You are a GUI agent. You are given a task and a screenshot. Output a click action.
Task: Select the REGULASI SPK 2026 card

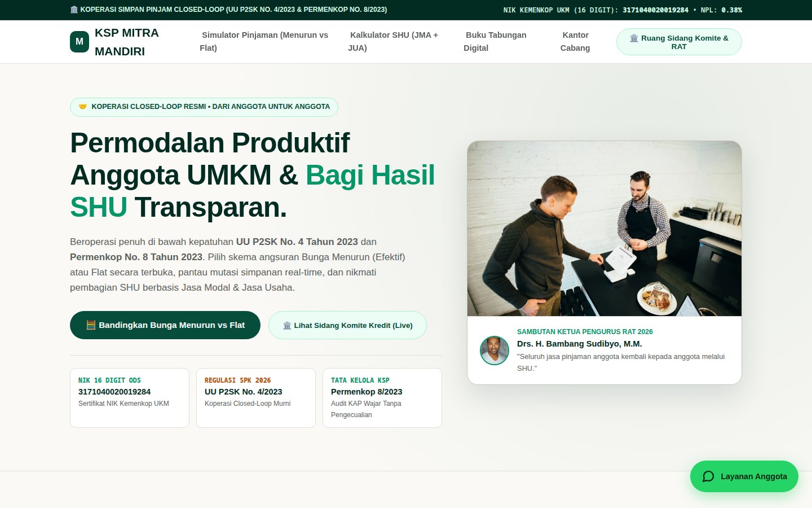click(256, 398)
